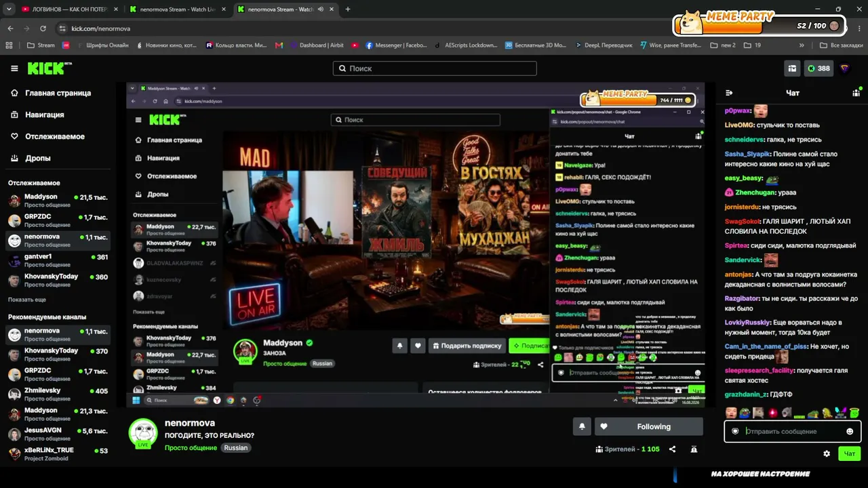
Task: Click chat username Razgibator
Action: click(x=743, y=298)
